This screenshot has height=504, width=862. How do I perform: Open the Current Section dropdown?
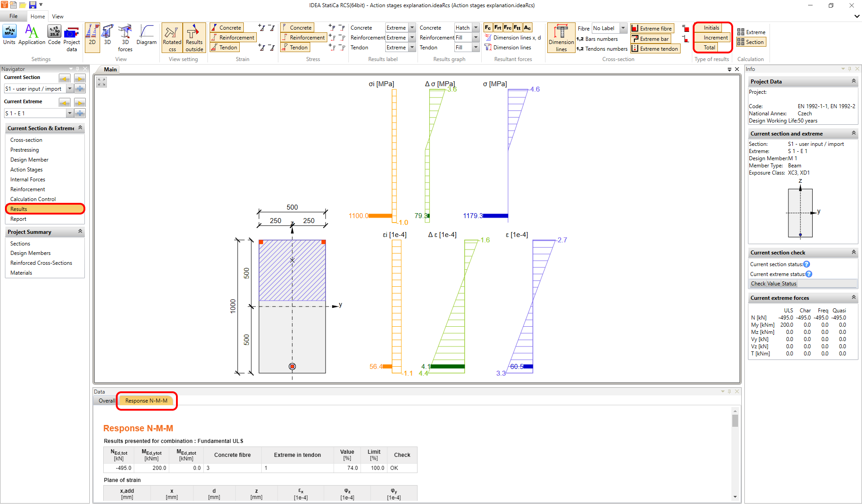pyautogui.click(x=70, y=89)
